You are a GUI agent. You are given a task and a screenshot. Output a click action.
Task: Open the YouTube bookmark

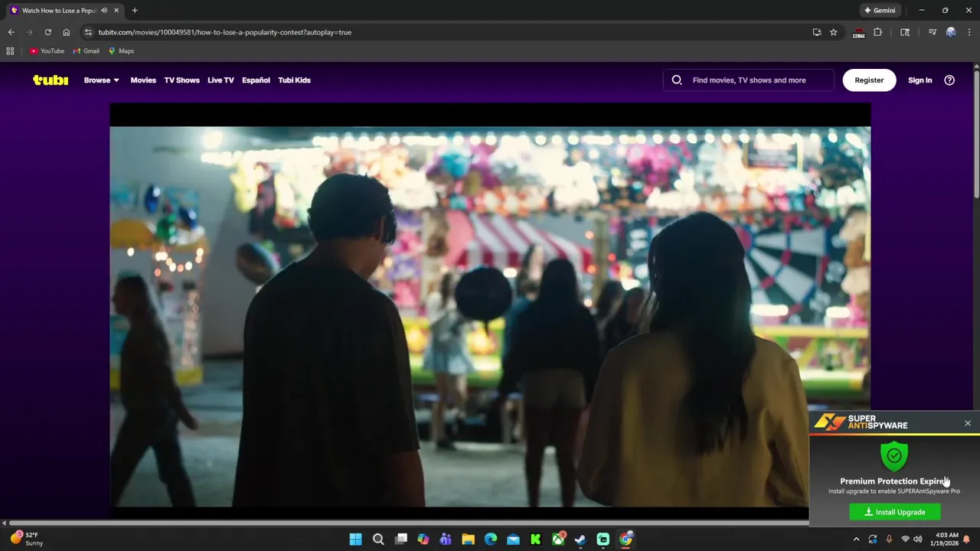[47, 51]
